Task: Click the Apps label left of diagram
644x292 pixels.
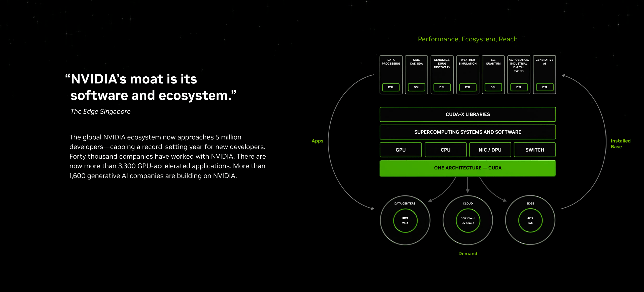Action: pos(317,141)
